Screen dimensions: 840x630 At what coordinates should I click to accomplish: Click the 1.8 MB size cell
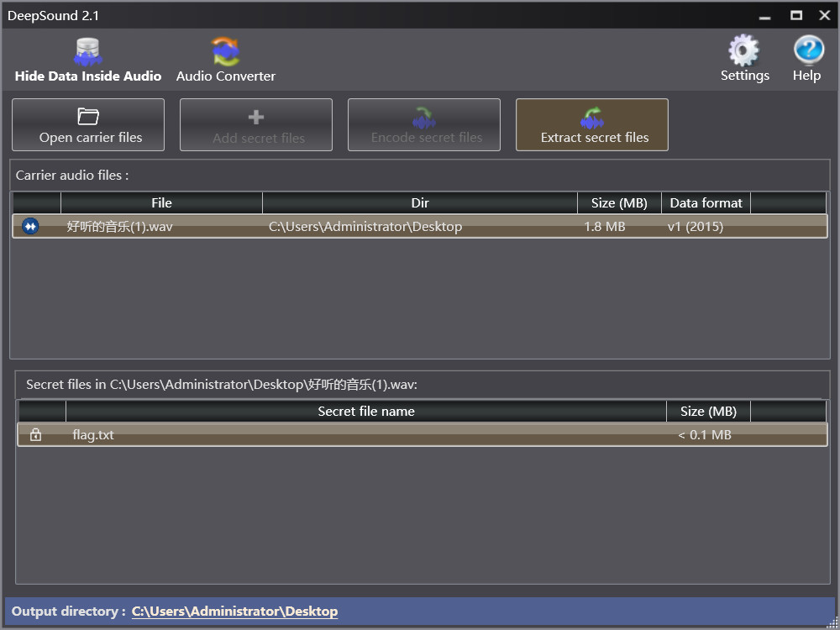point(604,227)
